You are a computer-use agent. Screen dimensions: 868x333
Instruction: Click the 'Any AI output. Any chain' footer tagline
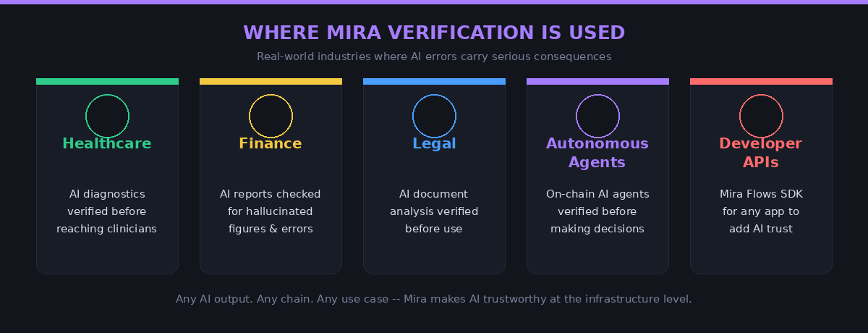coord(434,298)
